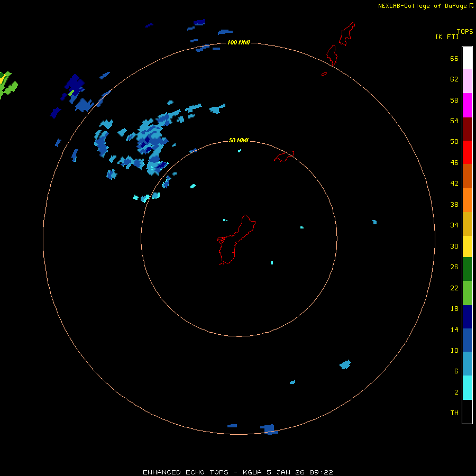476x476 pixels.
Task: Click the 30 legend value
Action: pos(454,246)
